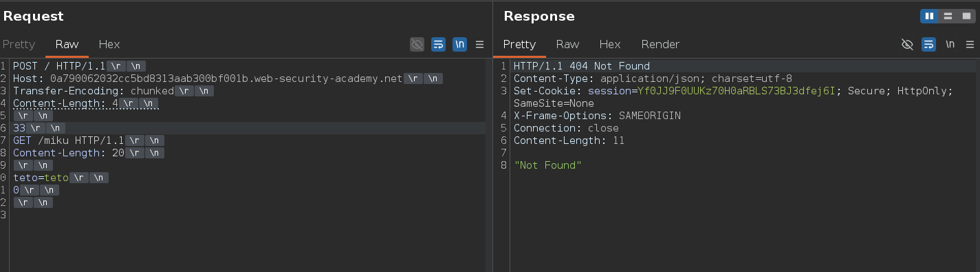Screen dimensions: 980x272
Task: Click the "Not Found" response body
Action: [x=548, y=165]
